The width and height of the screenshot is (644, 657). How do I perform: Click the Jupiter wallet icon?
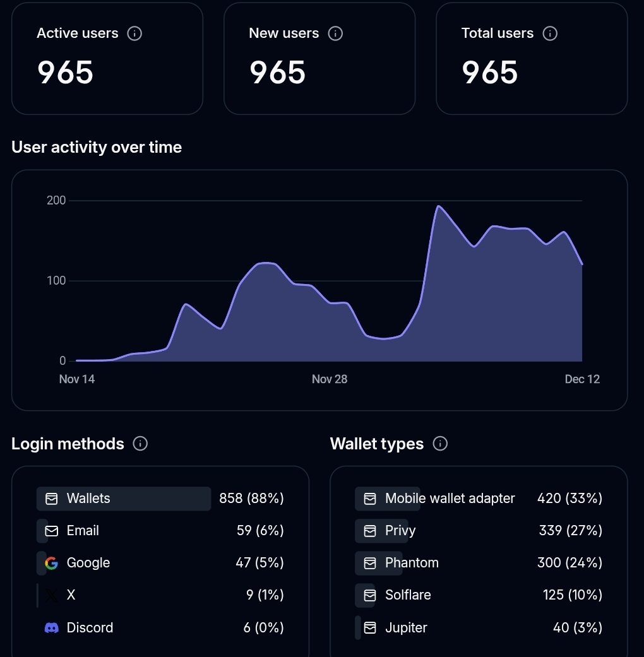[369, 627]
